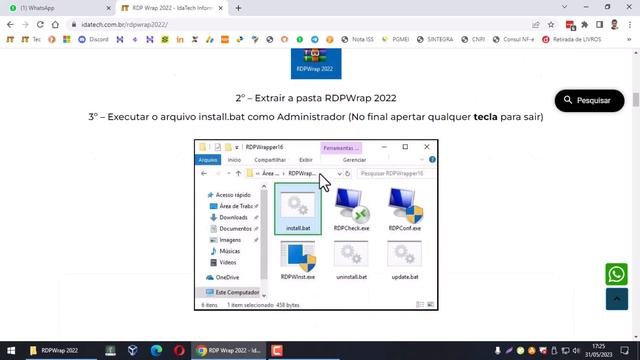Open the WhatsApp floating chat button
Viewport: 640px width, 360px height.
click(616, 274)
